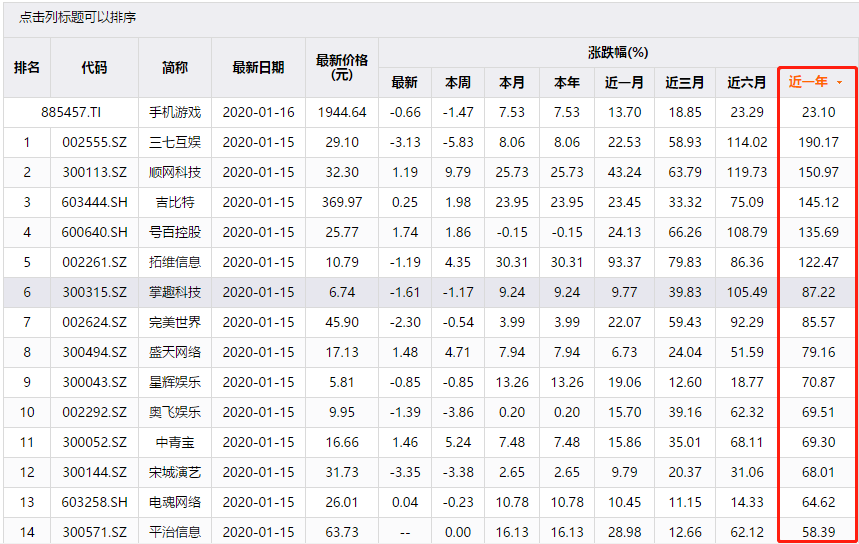Sort by 最新 change column header
The width and height of the screenshot is (859, 544).
coord(405,83)
